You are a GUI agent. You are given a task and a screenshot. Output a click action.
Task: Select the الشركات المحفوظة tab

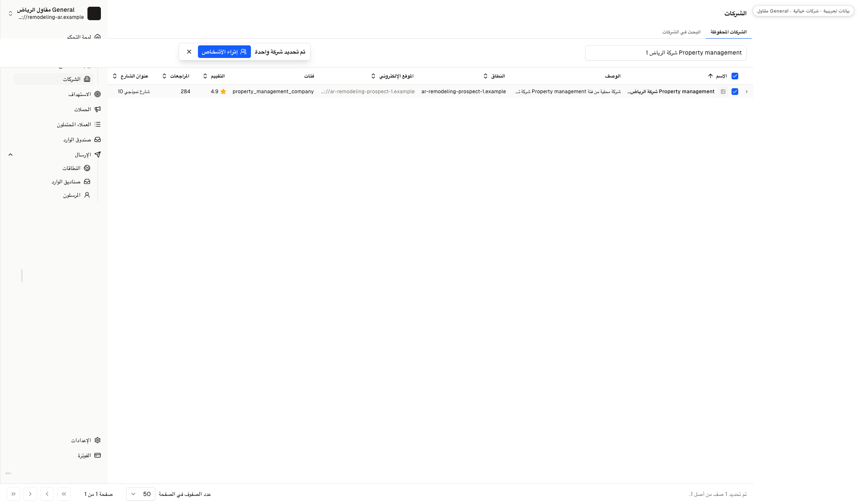coord(729,32)
